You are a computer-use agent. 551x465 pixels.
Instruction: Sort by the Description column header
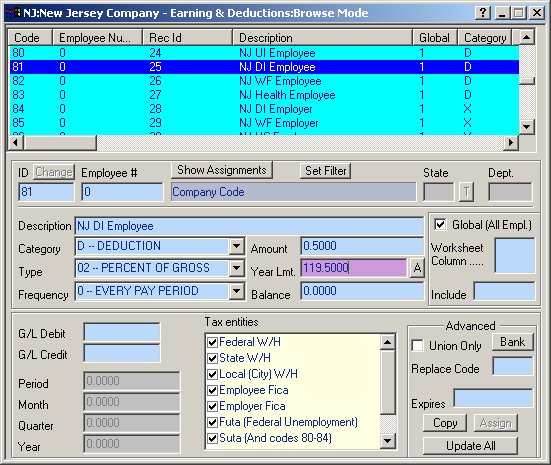pyautogui.click(x=322, y=38)
